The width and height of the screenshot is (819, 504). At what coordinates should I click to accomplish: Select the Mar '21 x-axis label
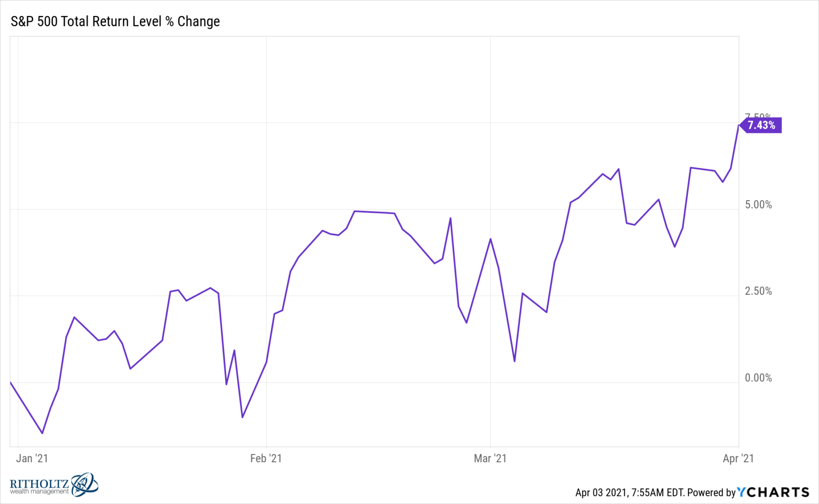click(x=490, y=458)
